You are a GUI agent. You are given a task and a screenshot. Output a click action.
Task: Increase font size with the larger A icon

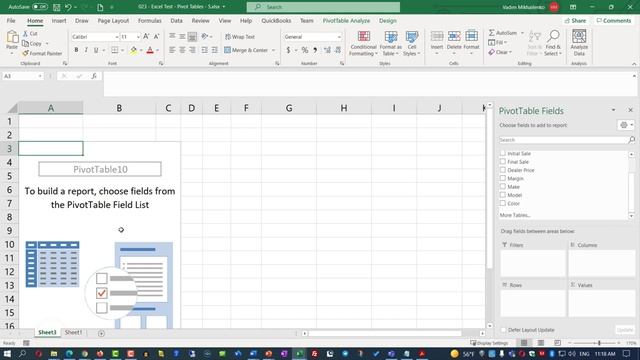[x=146, y=37]
